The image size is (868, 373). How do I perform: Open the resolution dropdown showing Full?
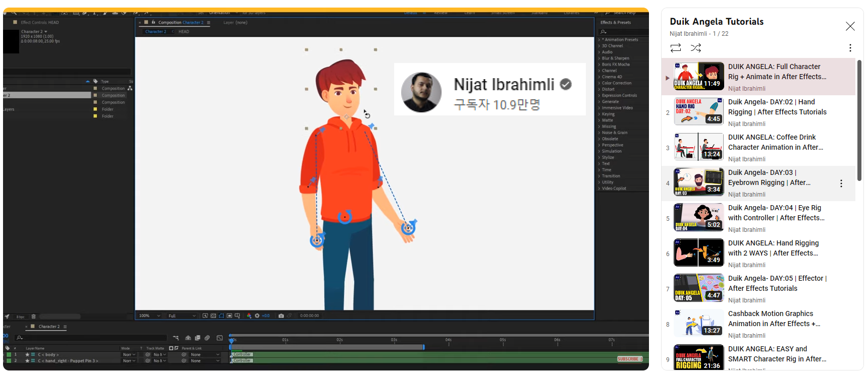(x=182, y=316)
